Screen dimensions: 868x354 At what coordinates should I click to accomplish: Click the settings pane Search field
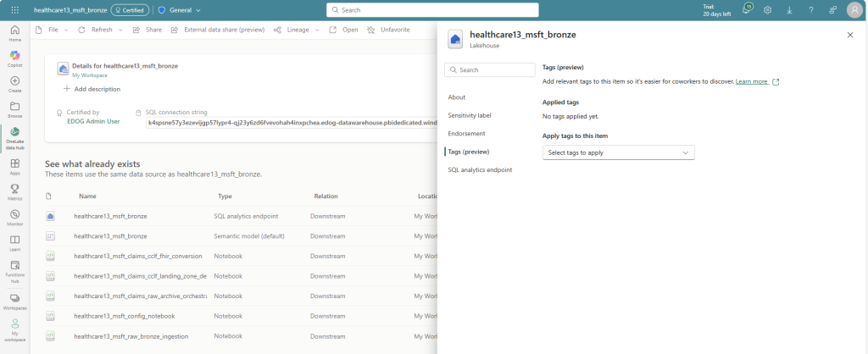[x=490, y=69]
